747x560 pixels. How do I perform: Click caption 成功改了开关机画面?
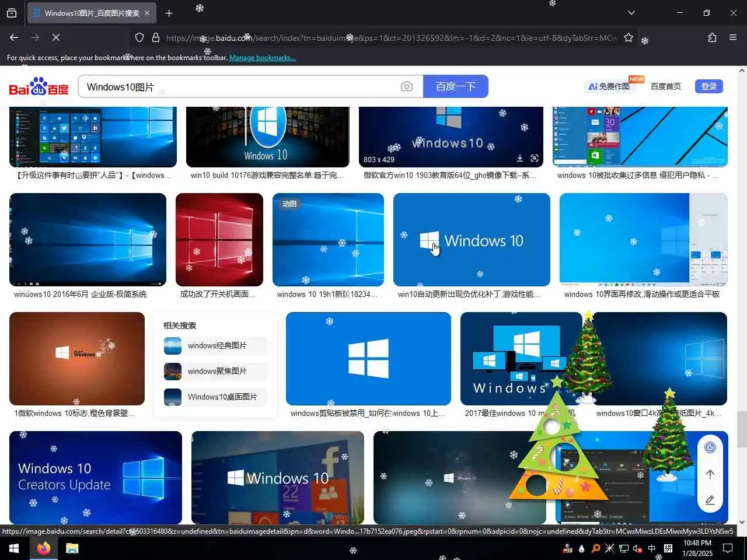(x=218, y=294)
